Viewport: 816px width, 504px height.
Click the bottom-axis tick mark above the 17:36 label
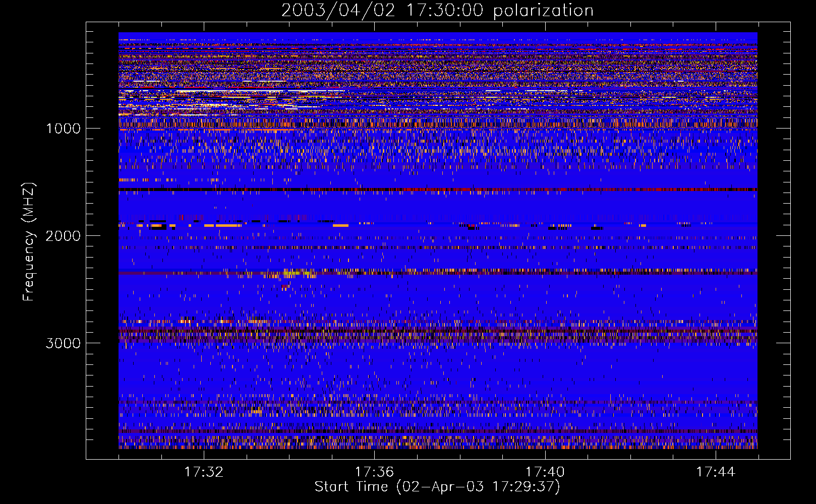[374, 455]
